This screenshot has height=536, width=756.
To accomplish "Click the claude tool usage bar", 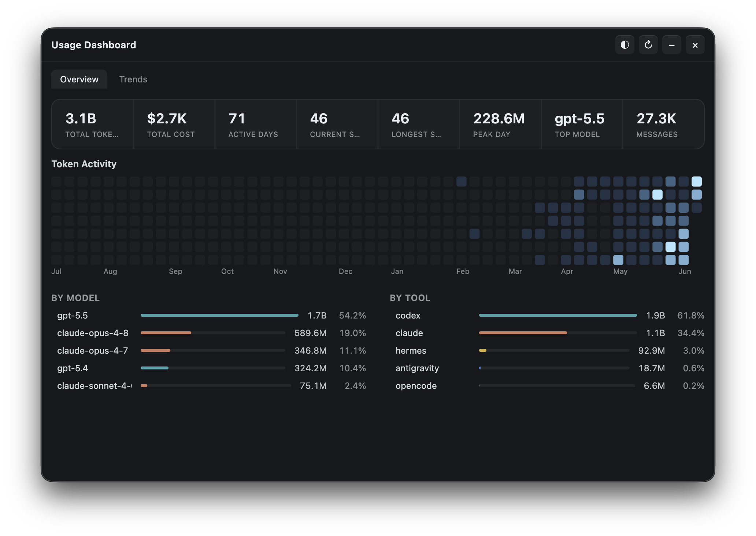I will tap(558, 333).
